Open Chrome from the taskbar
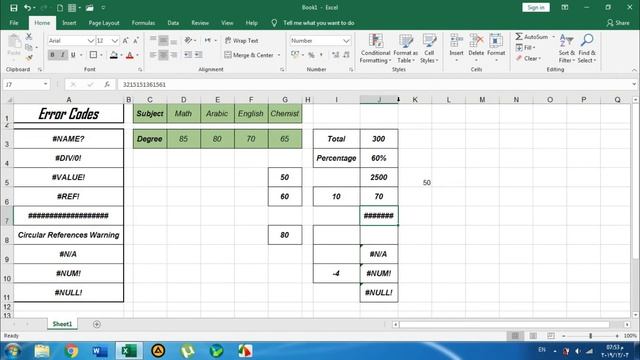 pyautogui.click(x=71, y=351)
